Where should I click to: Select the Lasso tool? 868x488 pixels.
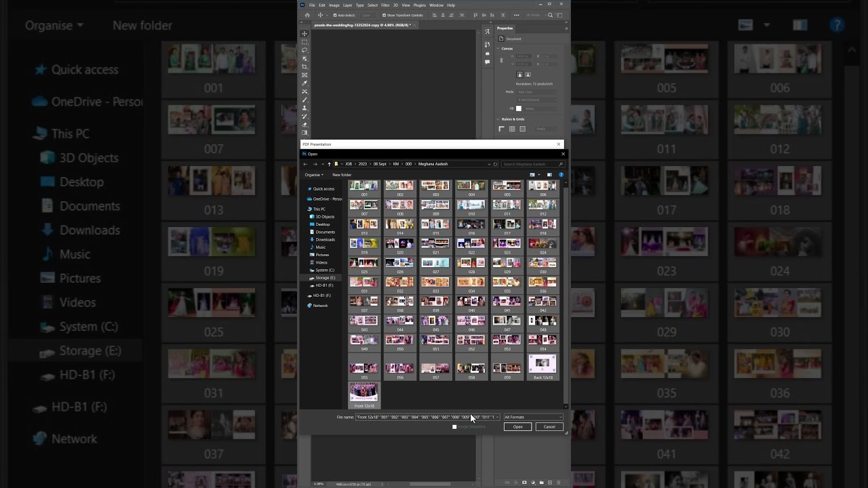coord(304,50)
